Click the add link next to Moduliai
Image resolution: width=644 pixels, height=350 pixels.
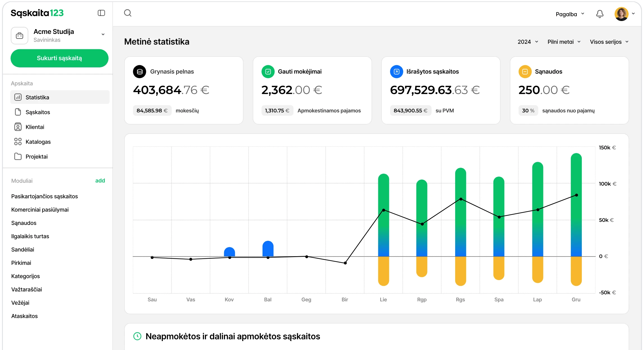[100, 181]
